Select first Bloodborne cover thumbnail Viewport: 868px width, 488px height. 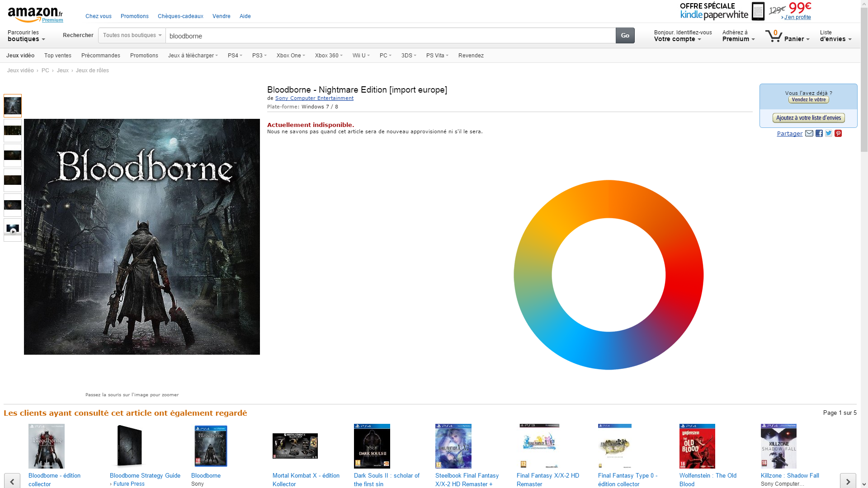tap(13, 106)
